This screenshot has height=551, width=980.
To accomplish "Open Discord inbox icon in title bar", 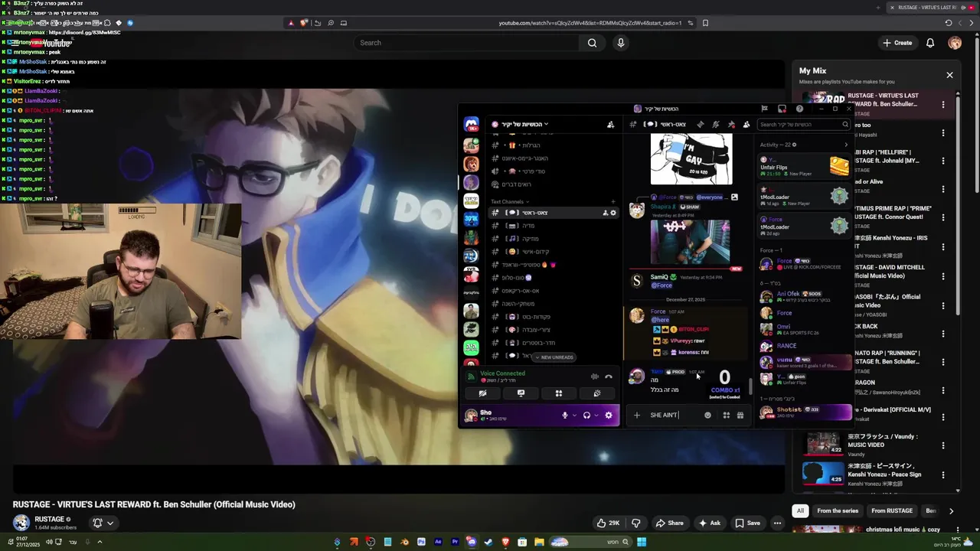I will (782, 109).
